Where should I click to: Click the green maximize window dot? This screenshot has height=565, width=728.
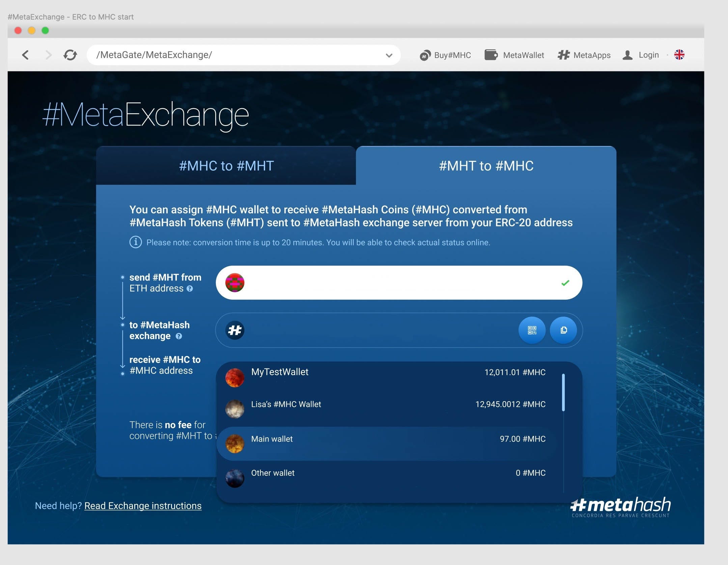[x=45, y=31]
